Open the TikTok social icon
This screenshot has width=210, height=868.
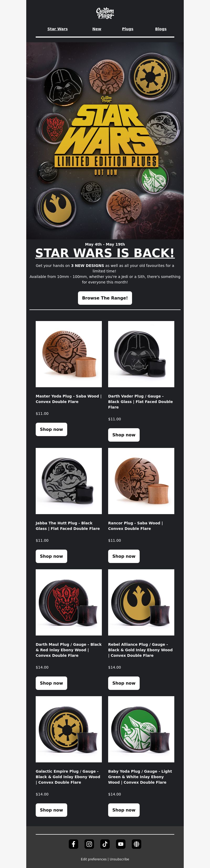click(x=105, y=844)
